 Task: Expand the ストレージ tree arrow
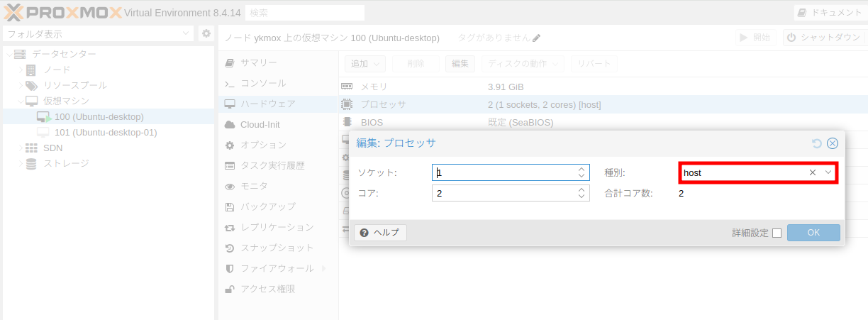click(x=20, y=163)
